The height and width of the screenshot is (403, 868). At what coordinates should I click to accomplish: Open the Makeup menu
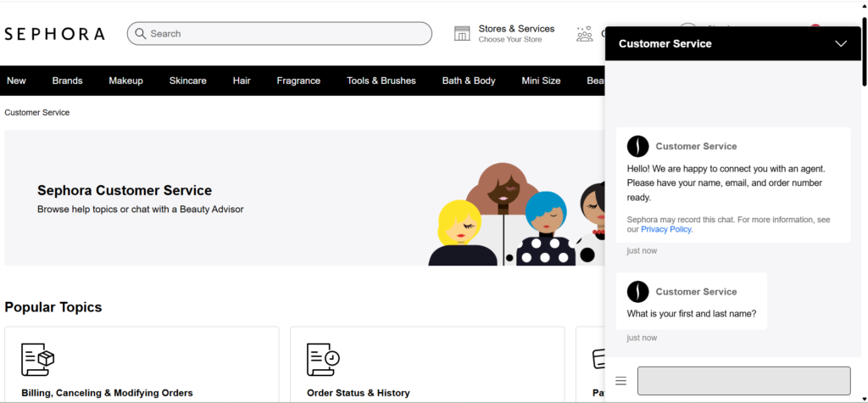(125, 81)
